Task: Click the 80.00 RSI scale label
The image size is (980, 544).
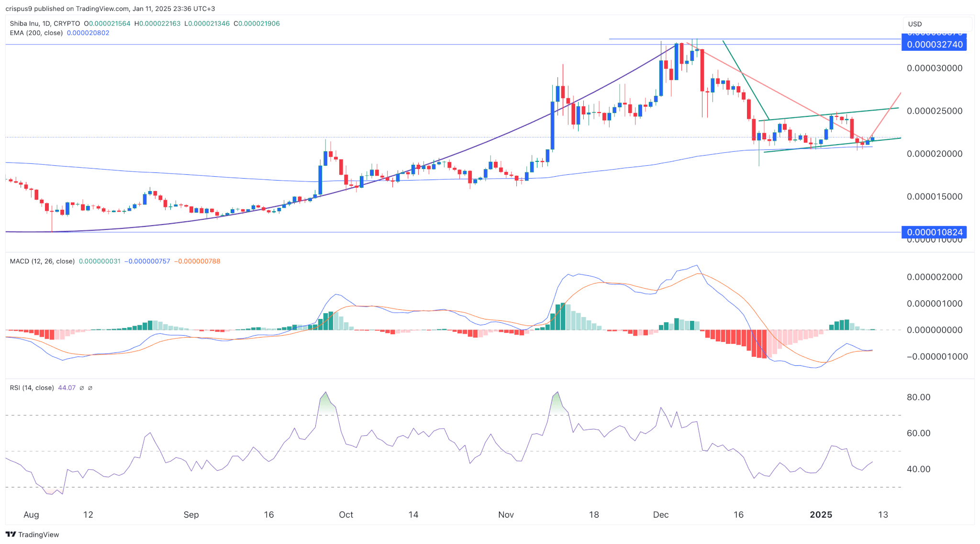Action: (x=918, y=397)
